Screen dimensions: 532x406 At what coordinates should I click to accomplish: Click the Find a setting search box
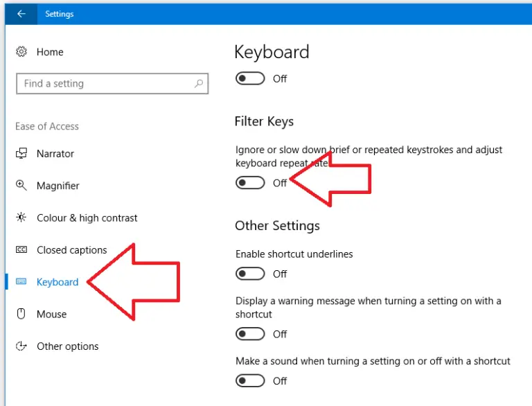[x=104, y=84]
